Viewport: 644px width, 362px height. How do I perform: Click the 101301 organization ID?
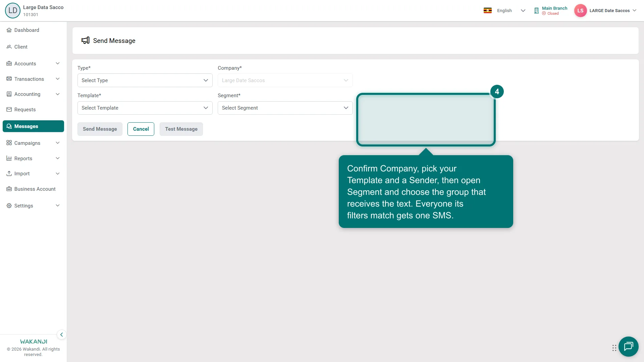click(31, 15)
